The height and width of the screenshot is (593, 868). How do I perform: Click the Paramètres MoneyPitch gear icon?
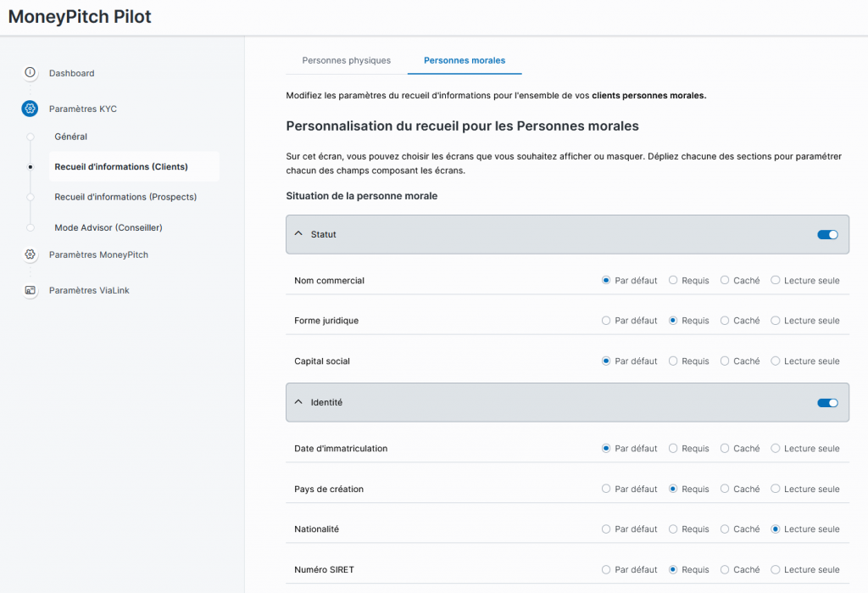[31, 255]
